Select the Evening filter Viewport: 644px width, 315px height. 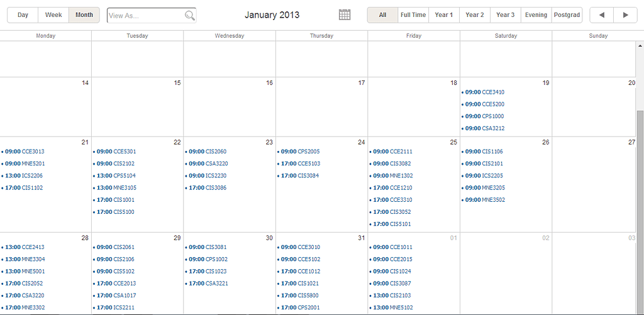pos(536,15)
